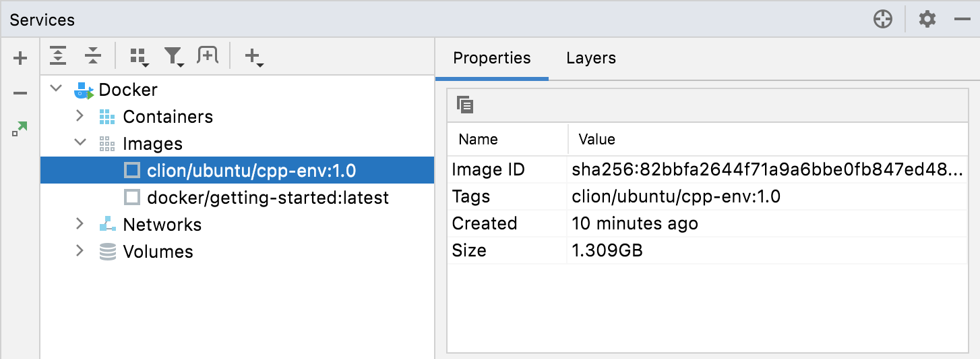Screen dimensions: 980x359
Task: Click the Add Service plus icon in left strip
Action: [20, 58]
